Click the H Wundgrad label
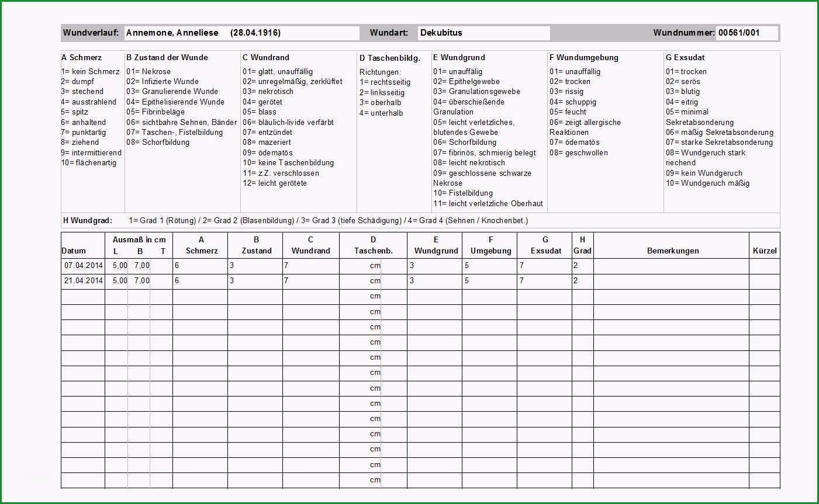This screenshot has width=819, height=504. (88, 221)
